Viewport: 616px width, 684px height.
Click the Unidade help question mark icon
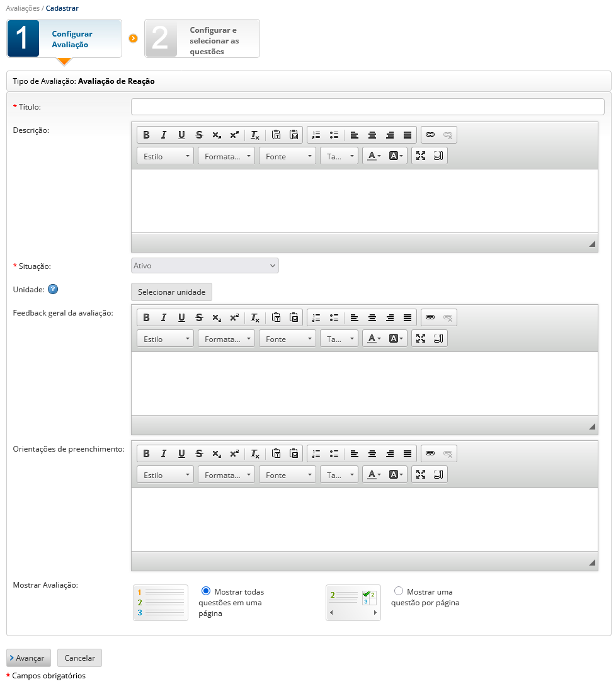pyautogui.click(x=53, y=290)
